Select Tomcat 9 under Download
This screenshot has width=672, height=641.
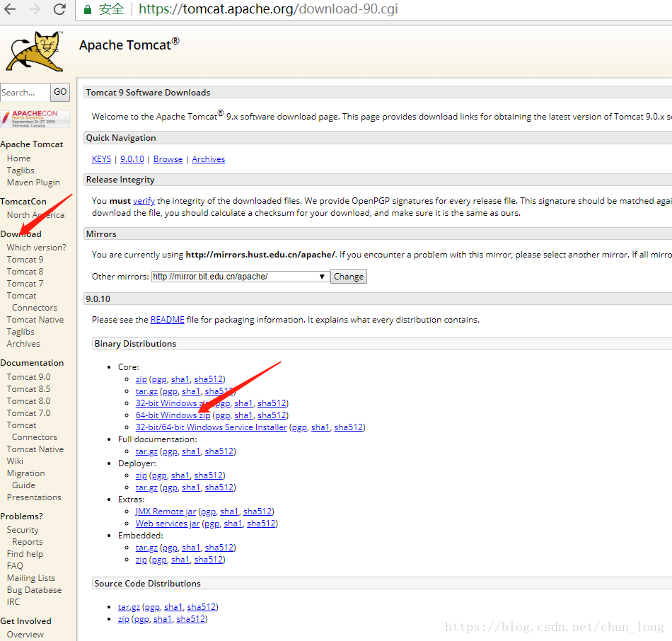[x=25, y=260]
